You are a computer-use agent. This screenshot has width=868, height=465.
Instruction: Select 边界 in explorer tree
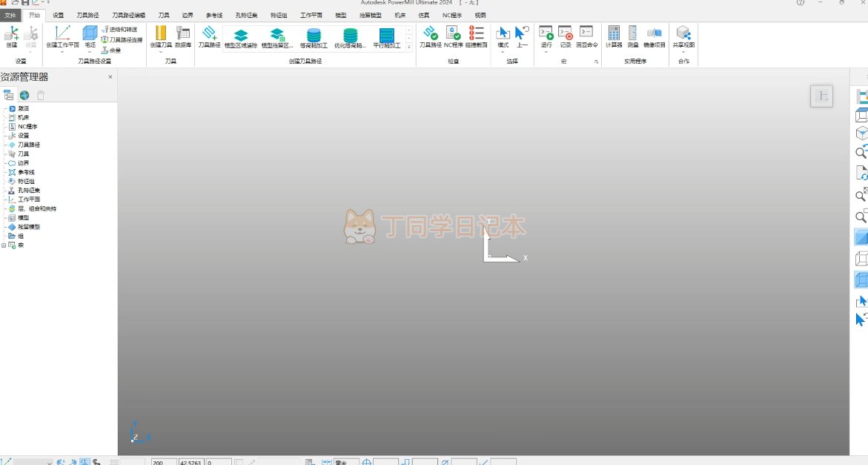click(x=23, y=162)
